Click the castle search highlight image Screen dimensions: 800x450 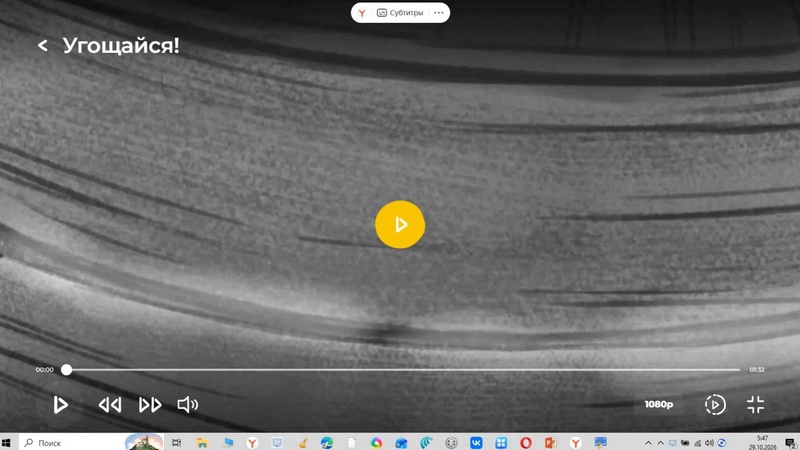coord(144,442)
